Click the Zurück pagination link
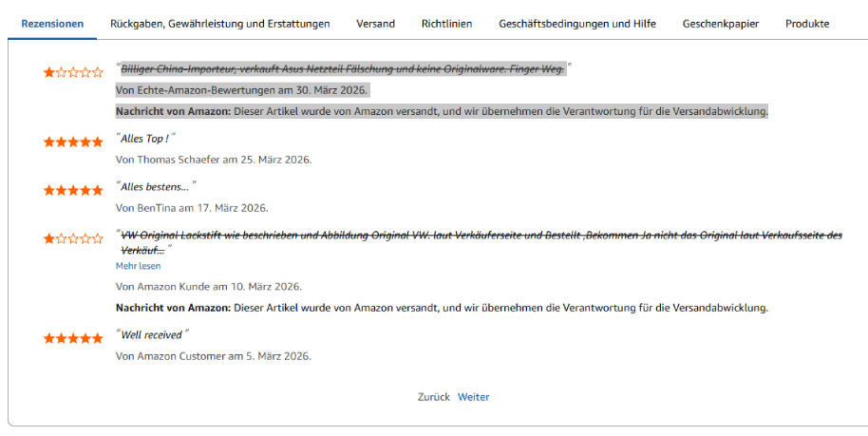868x436 pixels. coord(433,397)
